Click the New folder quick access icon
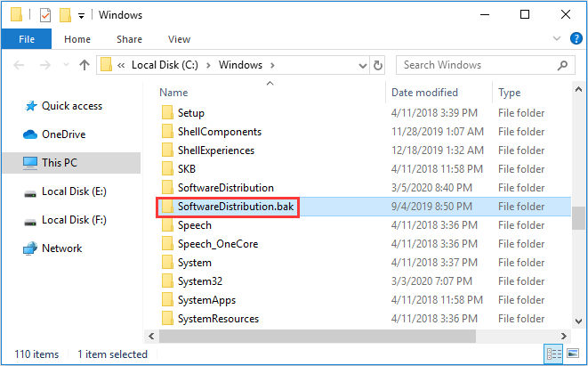This screenshot has height=366, width=588. [x=66, y=15]
